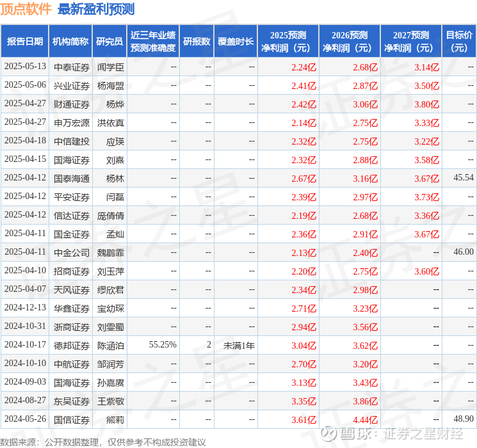Click the 2025预测净利润 column header

pos(288,41)
